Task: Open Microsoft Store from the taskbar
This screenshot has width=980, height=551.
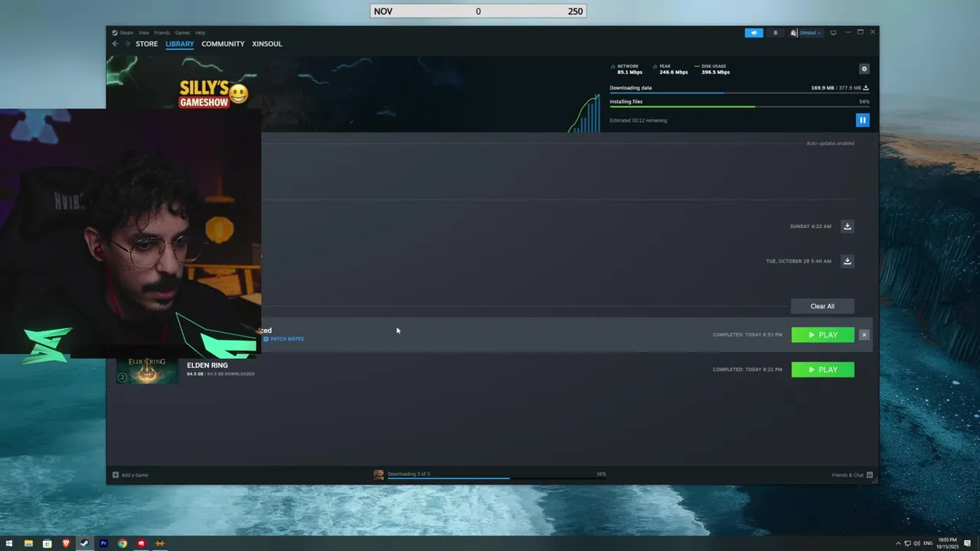Action: [x=47, y=543]
